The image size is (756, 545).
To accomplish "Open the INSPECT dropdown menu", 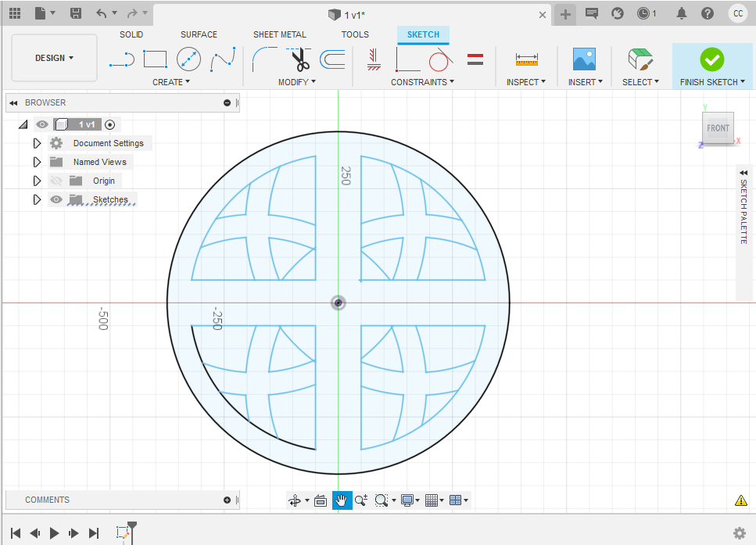I will click(526, 82).
